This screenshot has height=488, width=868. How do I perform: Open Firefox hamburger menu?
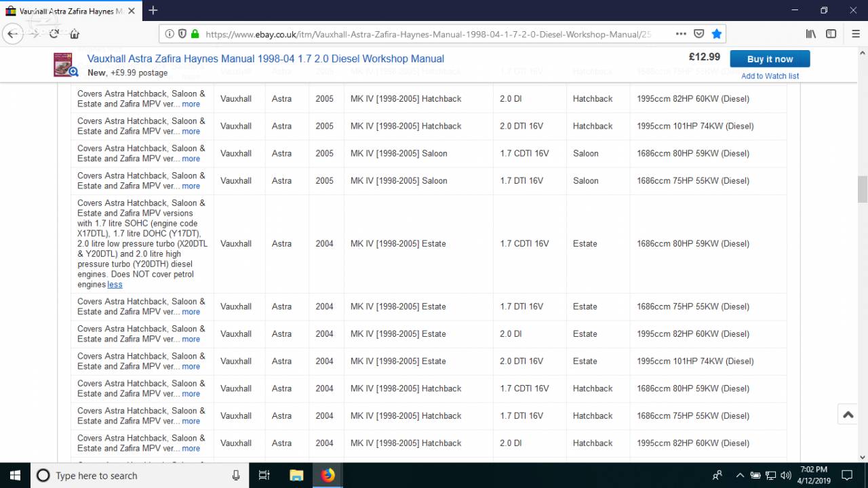coord(855,34)
